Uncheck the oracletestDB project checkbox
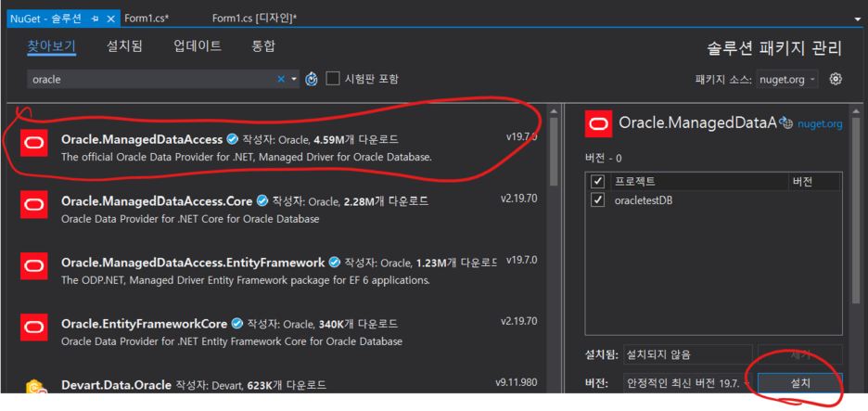 (x=597, y=200)
